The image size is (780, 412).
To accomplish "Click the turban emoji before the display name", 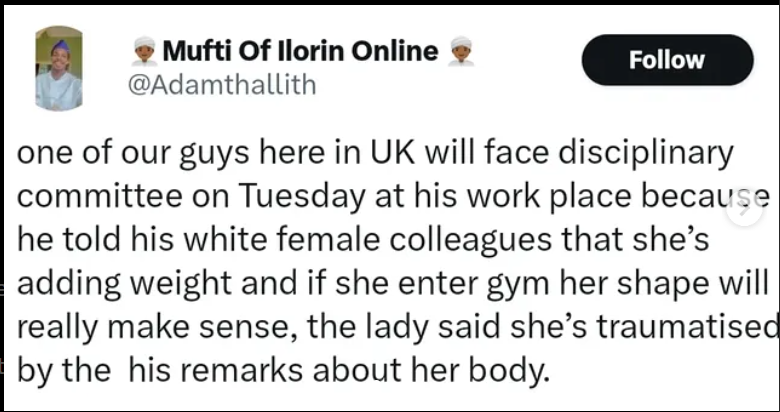I will (145, 51).
